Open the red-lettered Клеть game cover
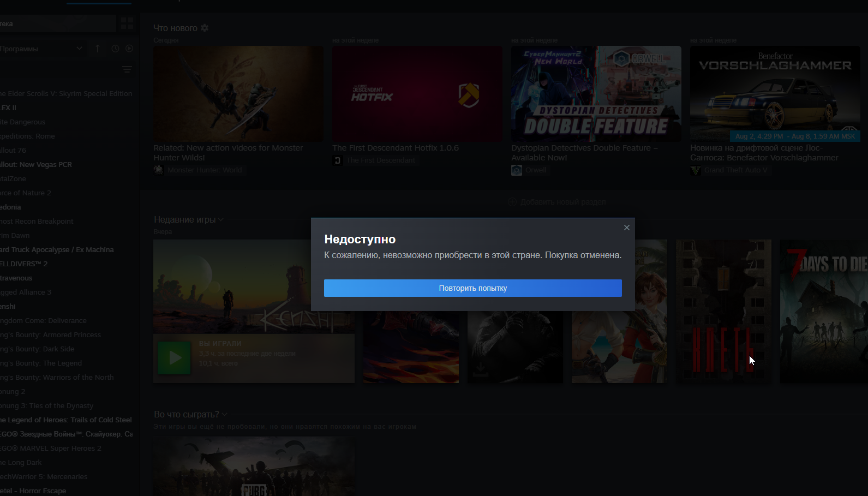The width and height of the screenshot is (868, 496). coord(724,311)
